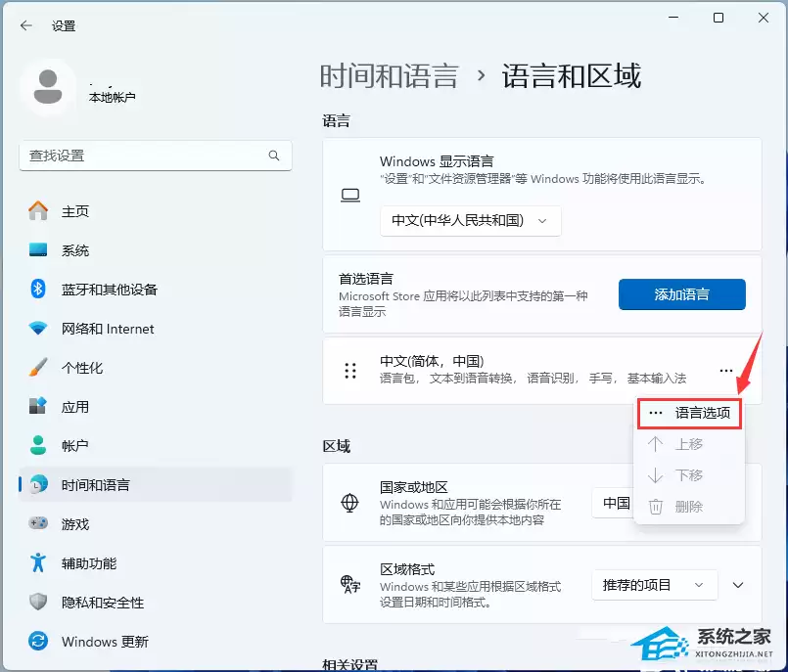This screenshot has height=672, width=788.
Task: Open 隐私和安全性 settings
Action: tap(156, 603)
